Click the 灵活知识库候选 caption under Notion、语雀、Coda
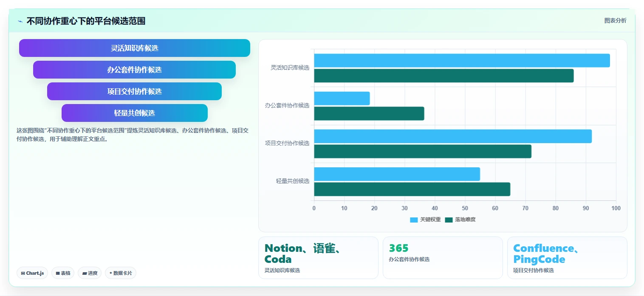 (x=282, y=271)
